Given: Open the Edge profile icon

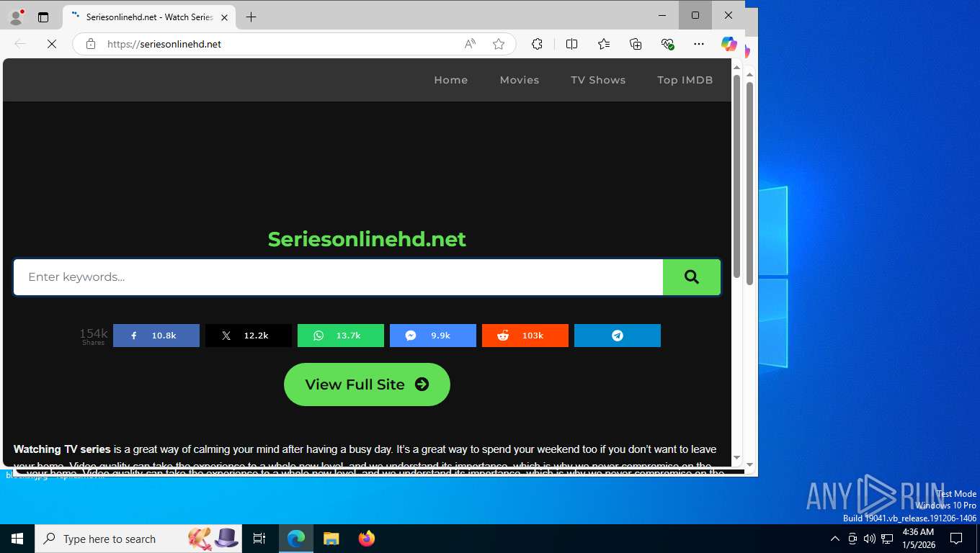Looking at the screenshot, I should [x=16, y=17].
